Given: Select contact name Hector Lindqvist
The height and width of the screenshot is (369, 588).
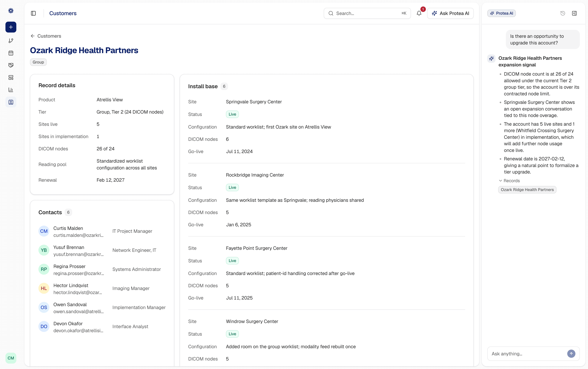Looking at the screenshot, I should (x=71, y=285).
